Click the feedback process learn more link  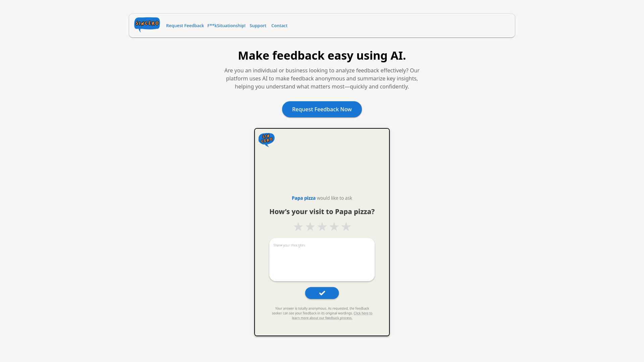(x=332, y=315)
